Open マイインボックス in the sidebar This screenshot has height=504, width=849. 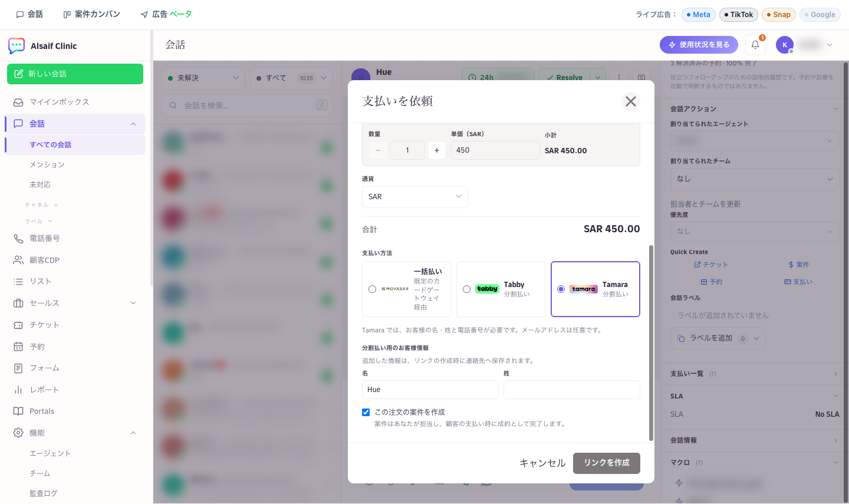tap(75, 102)
